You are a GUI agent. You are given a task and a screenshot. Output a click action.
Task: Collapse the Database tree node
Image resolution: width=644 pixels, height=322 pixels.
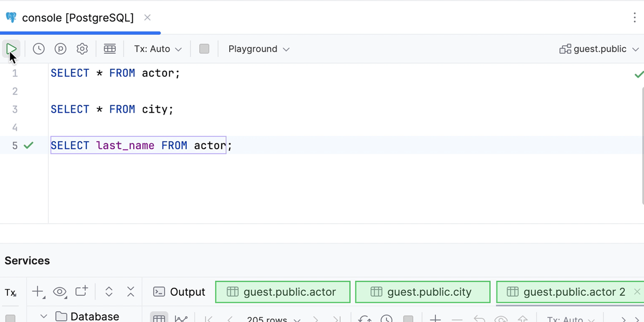(x=44, y=316)
